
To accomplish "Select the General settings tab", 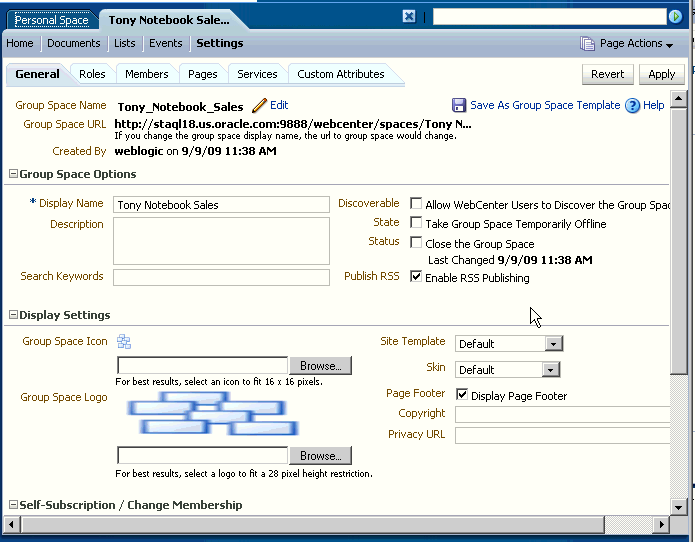I will tap(37, 74).
